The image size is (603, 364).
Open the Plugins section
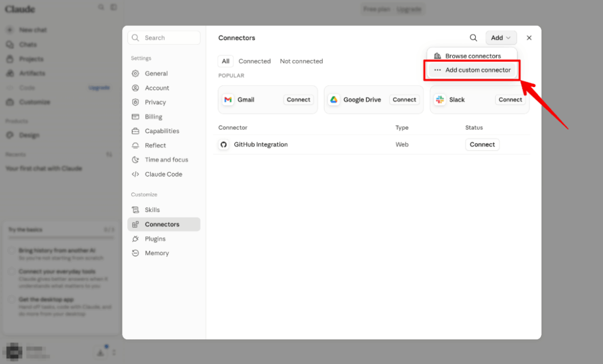click(164, 239)
